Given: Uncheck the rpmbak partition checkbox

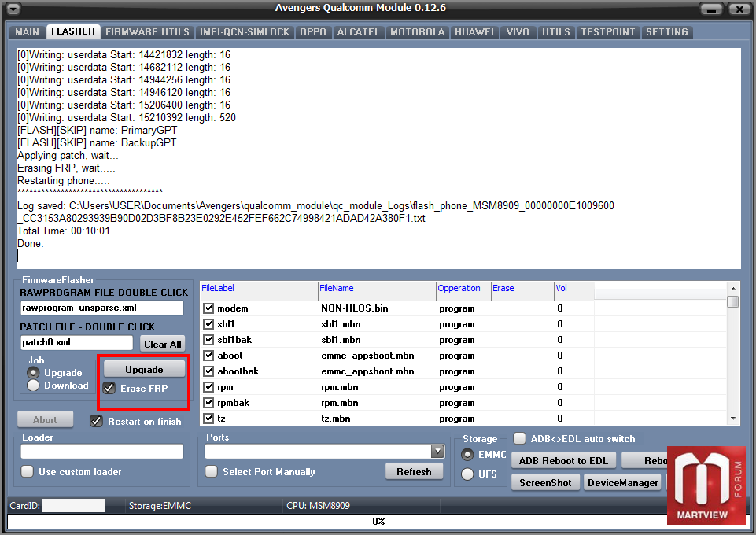Looking at the screenshot, I should point(208,403).
